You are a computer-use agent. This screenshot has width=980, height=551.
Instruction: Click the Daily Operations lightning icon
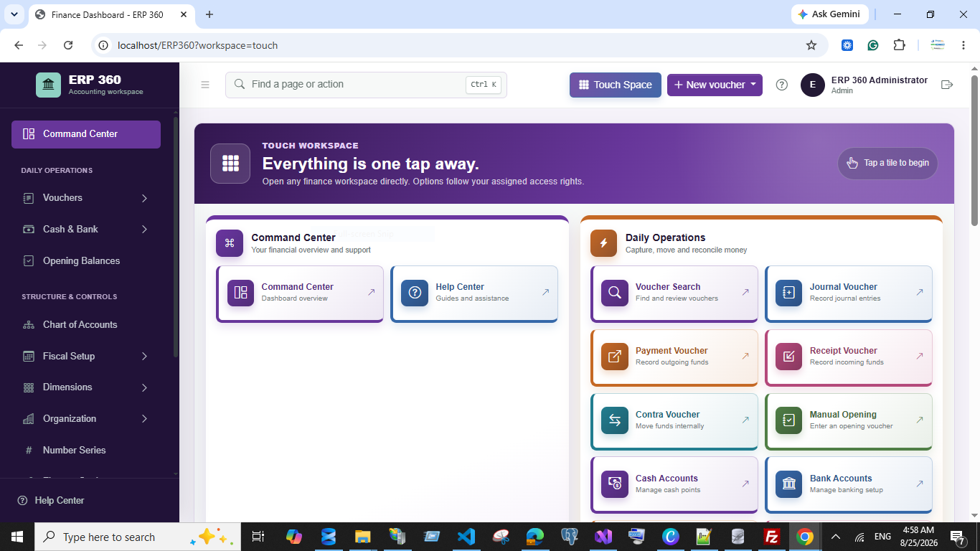click(x=603, y=243)
